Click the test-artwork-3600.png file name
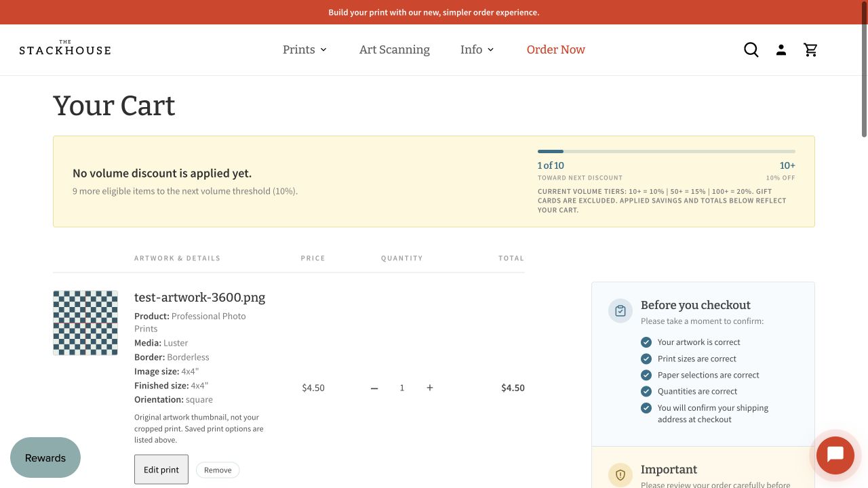868x488 pixels. 200,297
